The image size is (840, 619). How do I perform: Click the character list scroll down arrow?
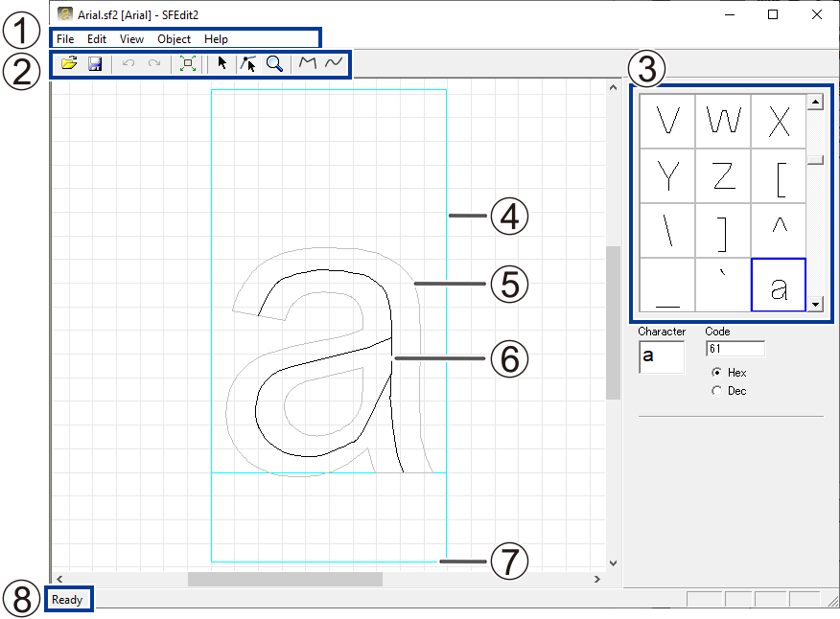click(x=815, y=305)
